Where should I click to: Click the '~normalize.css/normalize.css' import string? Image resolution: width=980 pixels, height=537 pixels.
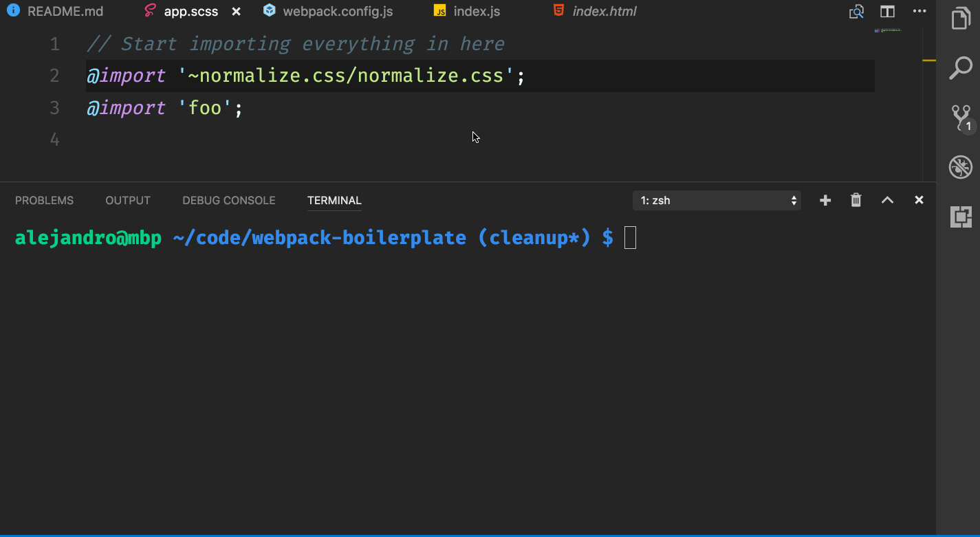tap(345, 76)
